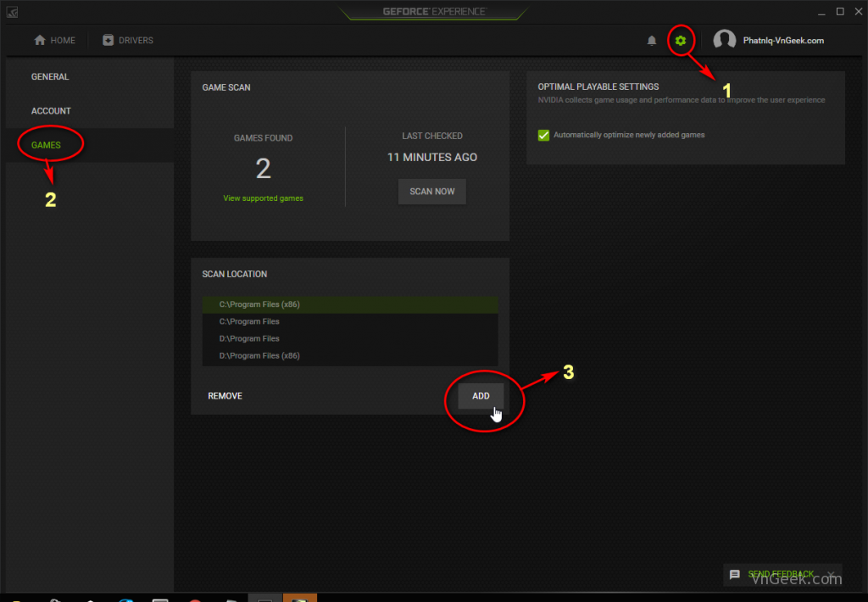Minimize the GeForce Experience window

821,12
